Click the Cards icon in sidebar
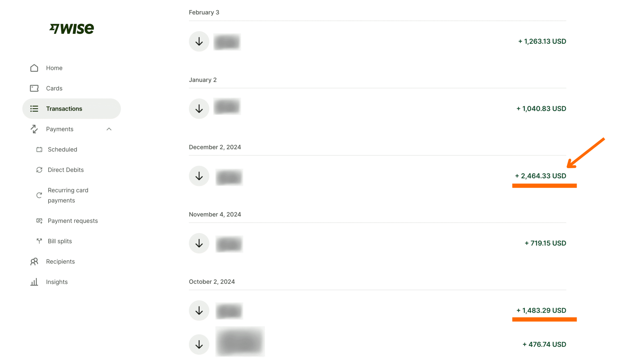The width and height of the screenshot is (636, 364). (34, 88)
